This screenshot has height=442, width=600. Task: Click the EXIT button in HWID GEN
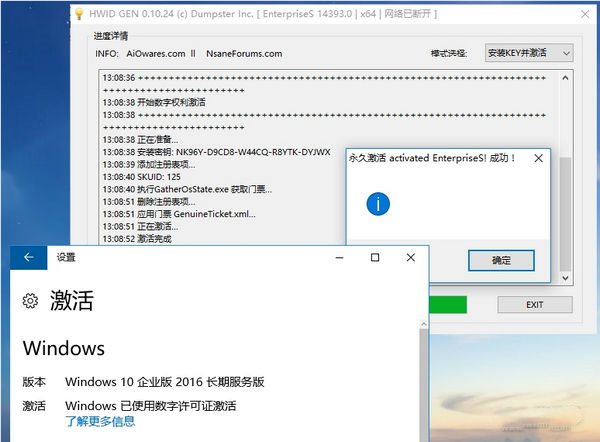tap(535, 305)
